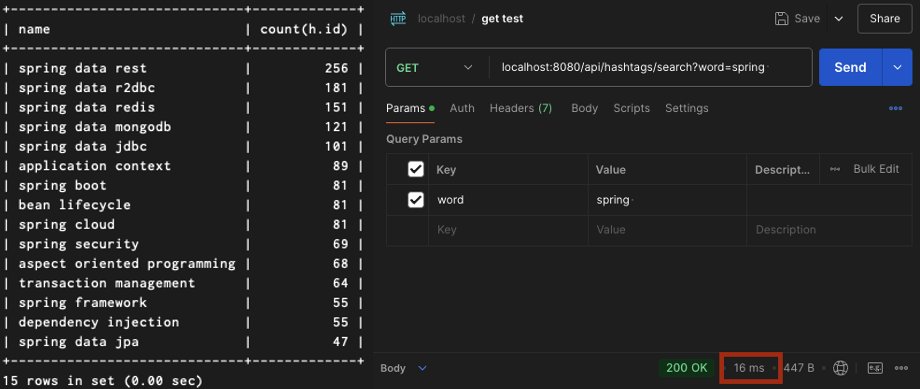Click the HTTP request type icon
This screenshot has width=920, height=389.
[x=398, y=19]
